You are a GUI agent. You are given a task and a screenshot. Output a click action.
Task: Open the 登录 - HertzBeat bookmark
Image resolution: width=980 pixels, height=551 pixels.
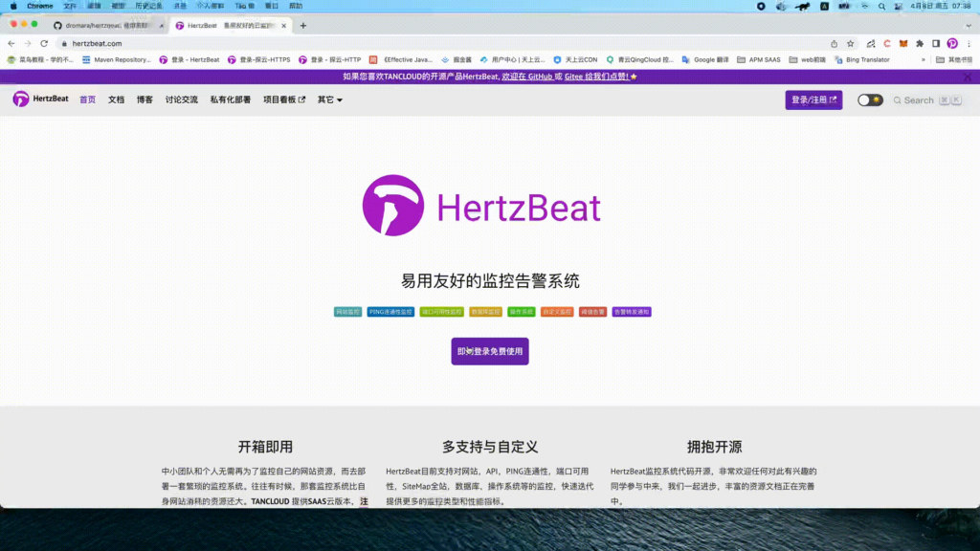(189, 60)
